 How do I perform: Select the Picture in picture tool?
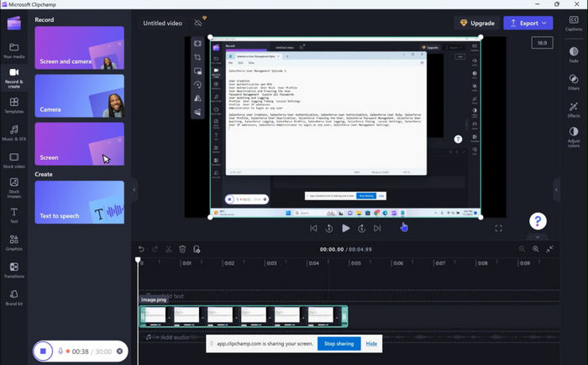pyautogui.click(x=197, y=71)
